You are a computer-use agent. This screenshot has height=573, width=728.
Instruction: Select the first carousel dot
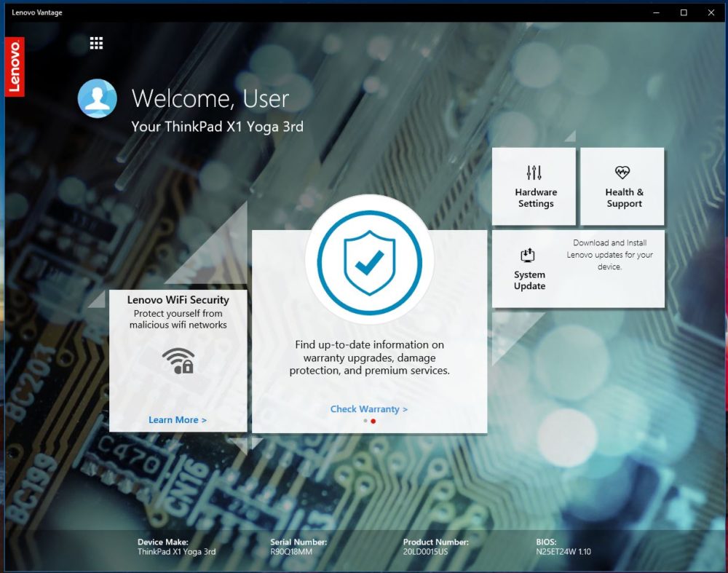pyautogui.click(x=365, y=421)
